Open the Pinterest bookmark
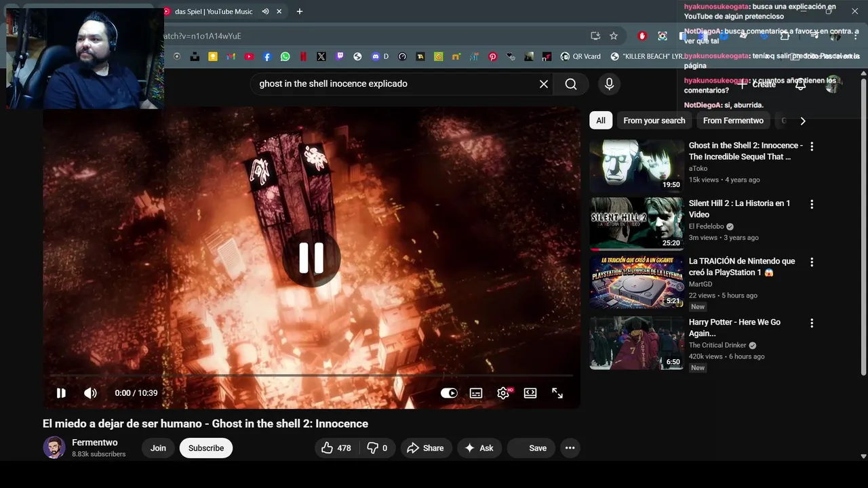The height and width of the screenshot is (488, 868). [x=493, y=57]
